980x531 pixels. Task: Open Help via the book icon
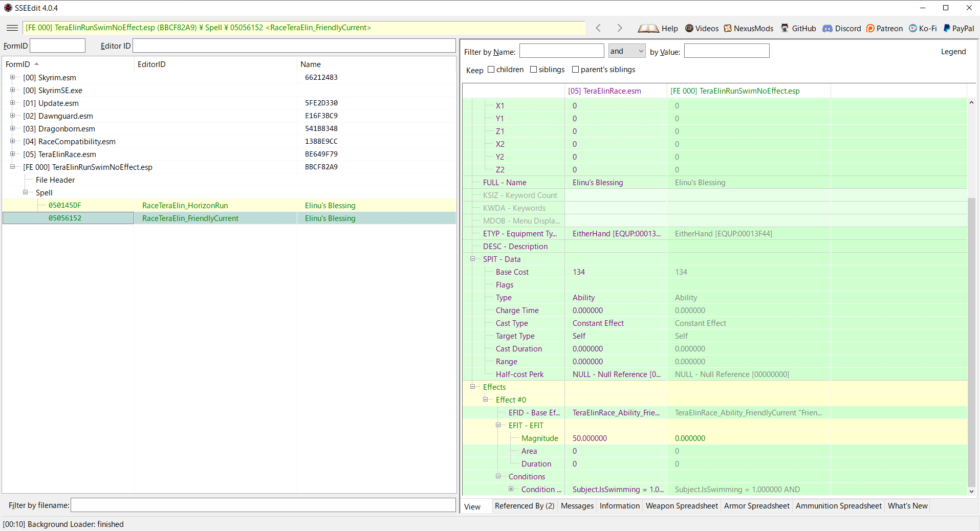[648, 29]
